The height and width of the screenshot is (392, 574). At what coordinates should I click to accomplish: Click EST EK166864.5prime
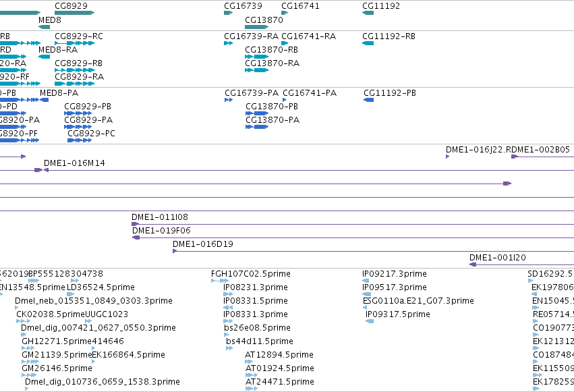pyautogui.click(x=94, y=362)
